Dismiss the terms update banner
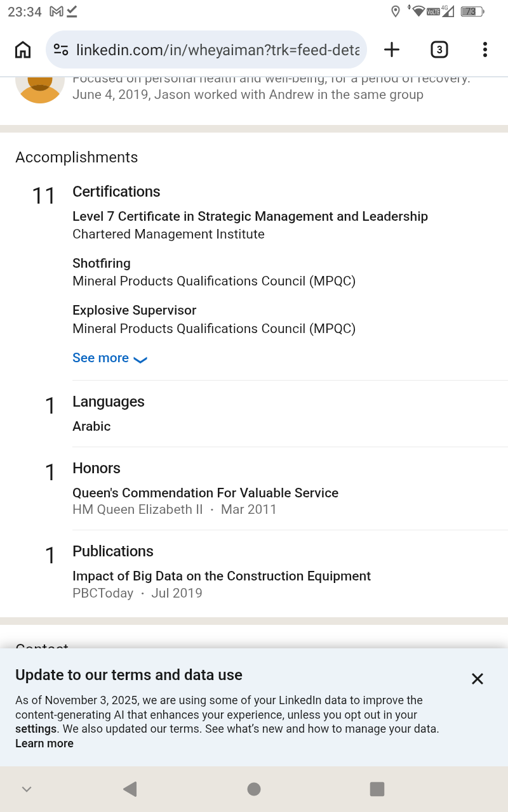The width and height of the screenshot is (508, 812). [478, 679]
